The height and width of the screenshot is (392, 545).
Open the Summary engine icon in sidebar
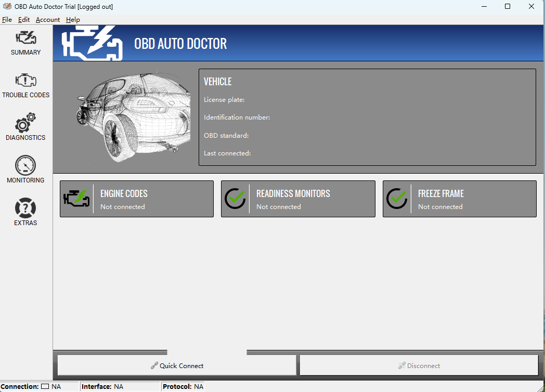(x=25, y=38)
